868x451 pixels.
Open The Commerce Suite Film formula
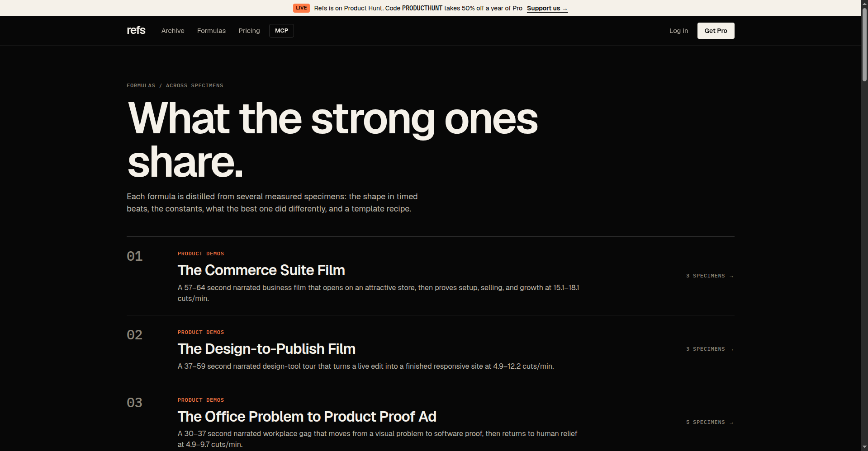click(x=261, y=270)
